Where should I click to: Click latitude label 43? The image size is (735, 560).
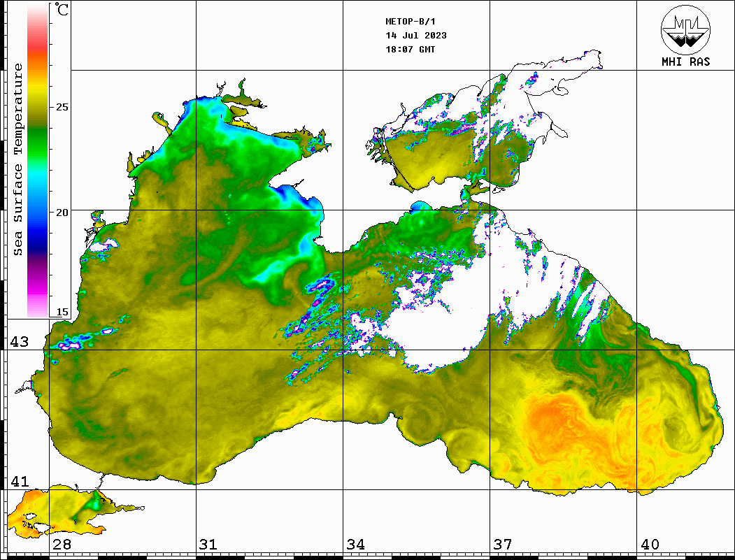(19, 342)
